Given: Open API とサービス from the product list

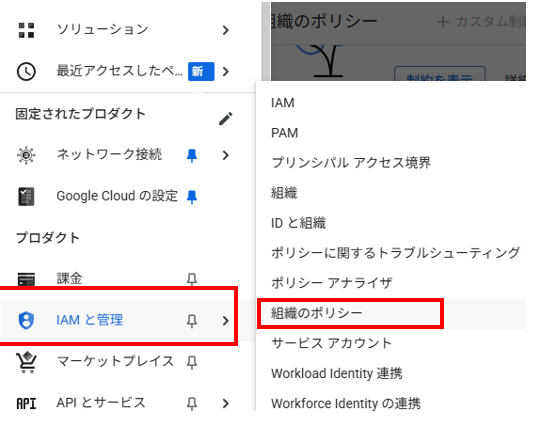Looking at the screenshot, I should pos(101,403).
